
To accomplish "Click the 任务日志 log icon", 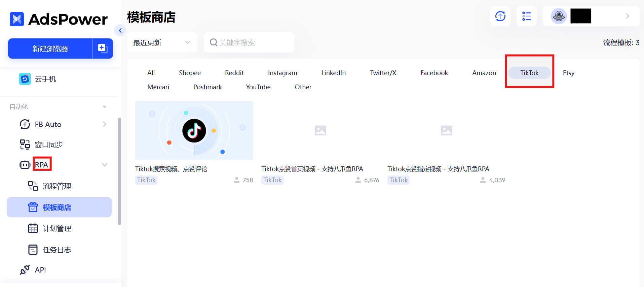I will coord(33,250).
